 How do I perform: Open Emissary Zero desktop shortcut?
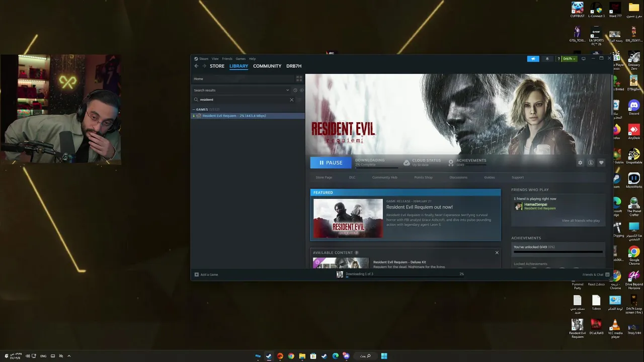coord(633,60)
